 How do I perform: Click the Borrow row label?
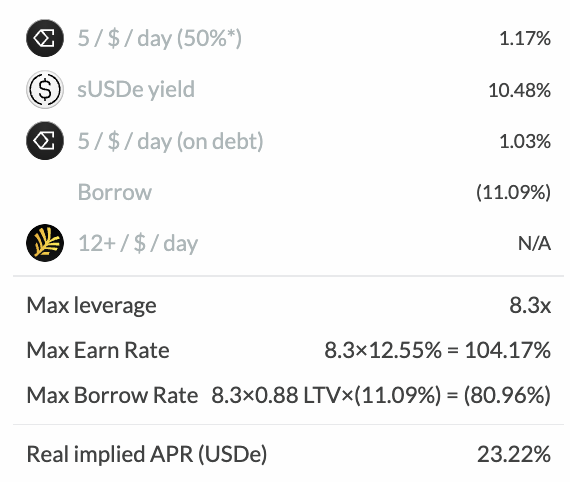tap(115, 192)
